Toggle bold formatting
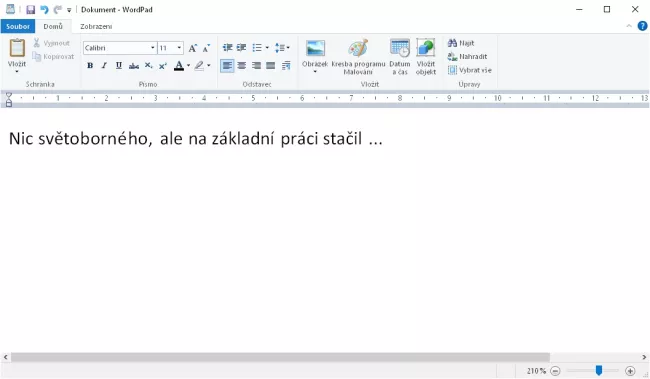650x379 pixels. pos(90,66)
